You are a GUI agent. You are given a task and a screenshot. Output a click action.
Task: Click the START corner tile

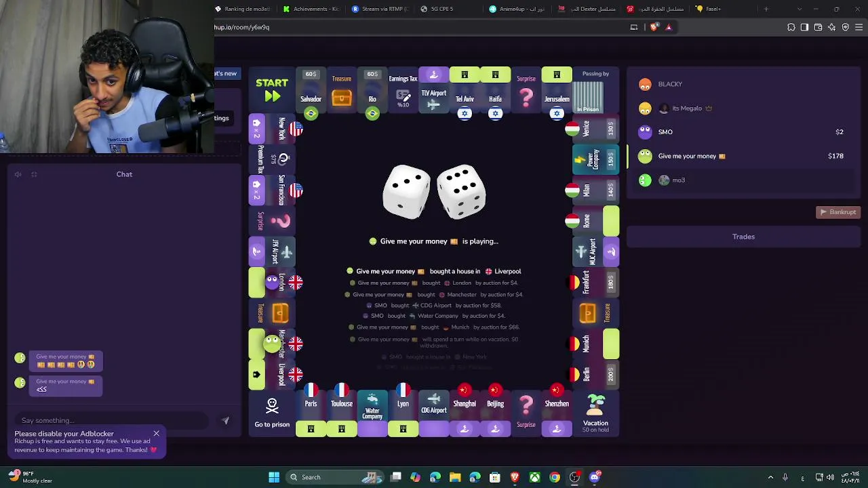click(x=272, y=90)
